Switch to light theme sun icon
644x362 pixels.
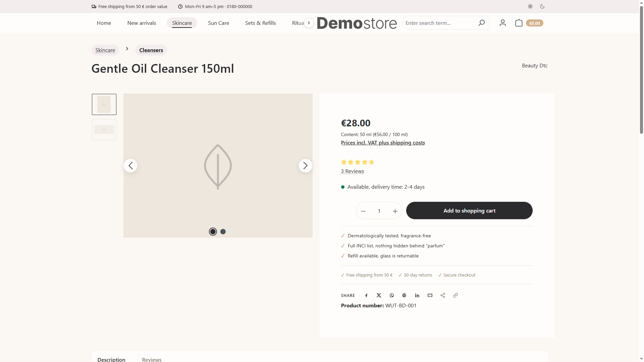pyautogui.click(x=530, y=6)
